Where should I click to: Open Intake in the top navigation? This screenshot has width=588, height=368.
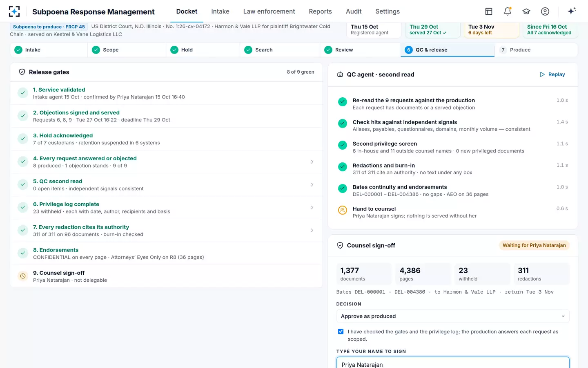[x=220, y=11]
